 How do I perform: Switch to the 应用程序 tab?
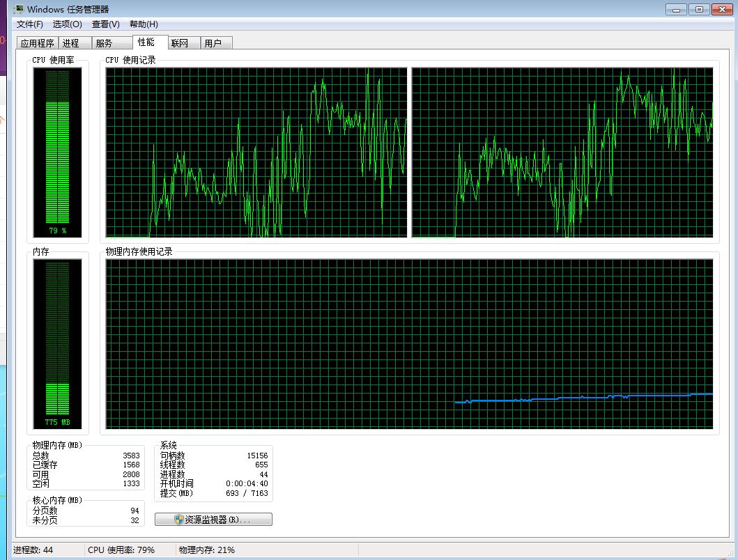click(37, 43)
